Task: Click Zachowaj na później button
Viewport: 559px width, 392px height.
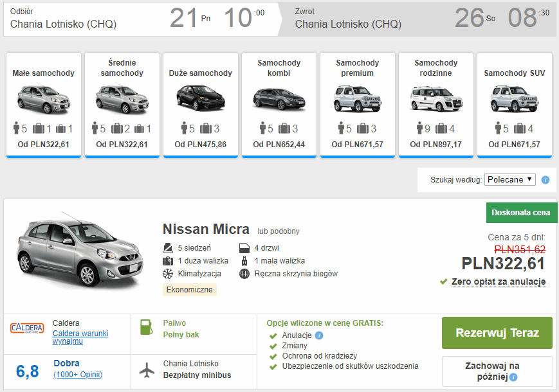Action: (497, 371)
